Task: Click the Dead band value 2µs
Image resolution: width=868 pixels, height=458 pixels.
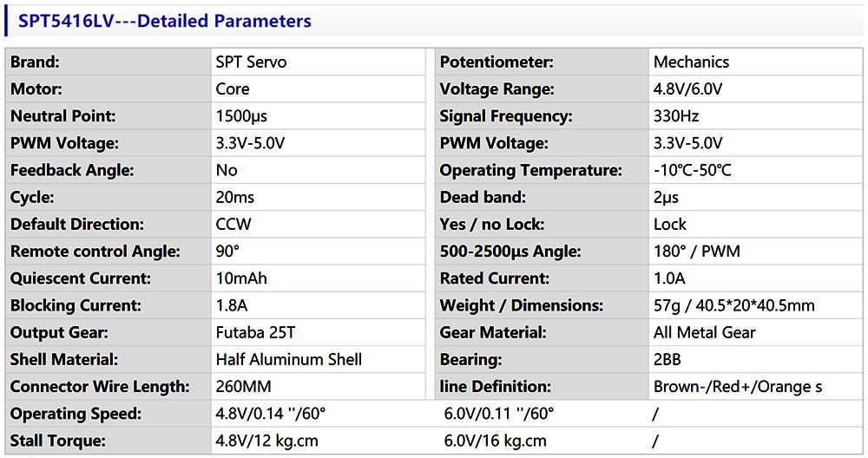Action: pyautogui.click(x=666, y=197)
